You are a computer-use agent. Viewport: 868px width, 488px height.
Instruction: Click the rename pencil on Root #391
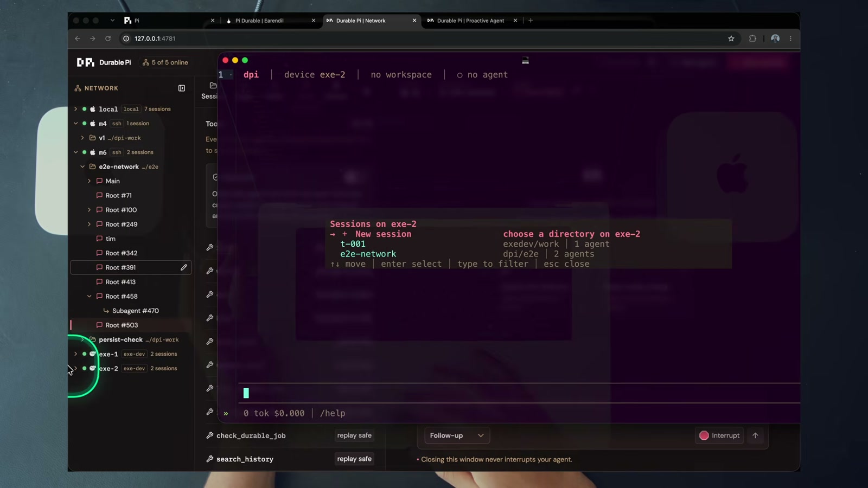tap(184, 267)
